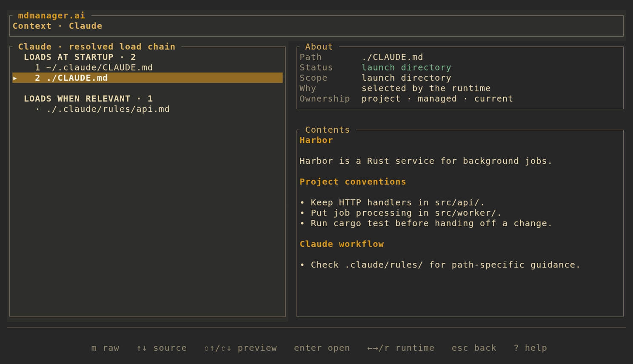633x364 pixels.
Task: Click the Contents panel title
Action: [x=328, y=130]
